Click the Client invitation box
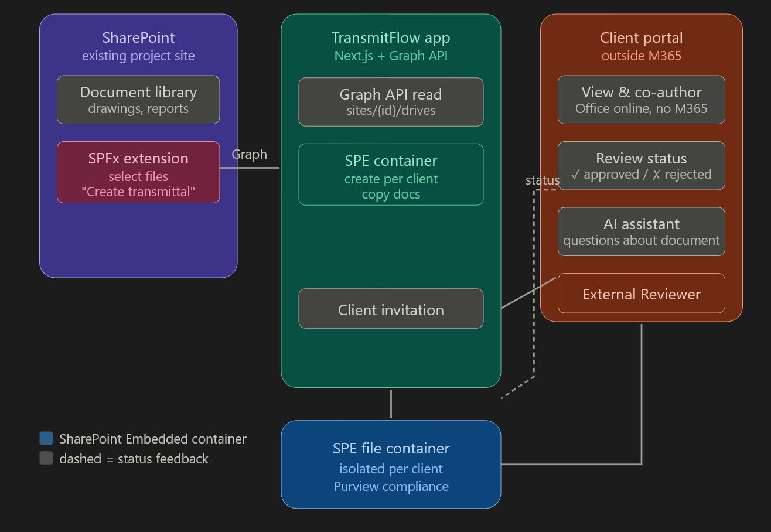 (391, 309)
